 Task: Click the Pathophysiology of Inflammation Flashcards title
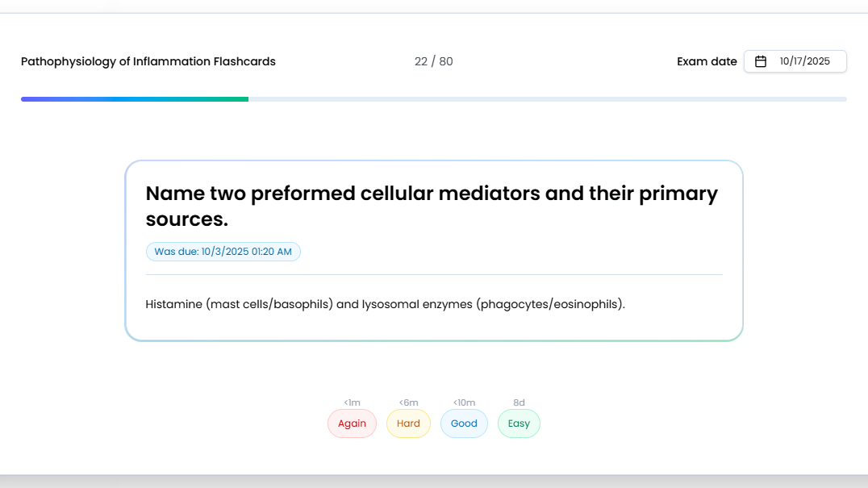(x=148, y=61)
